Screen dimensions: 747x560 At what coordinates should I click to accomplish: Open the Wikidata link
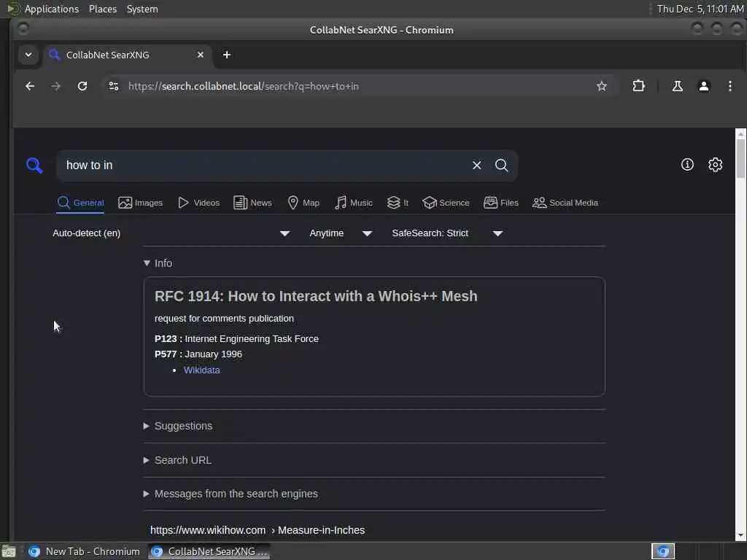pyautogui.click(x=202, y=370)
